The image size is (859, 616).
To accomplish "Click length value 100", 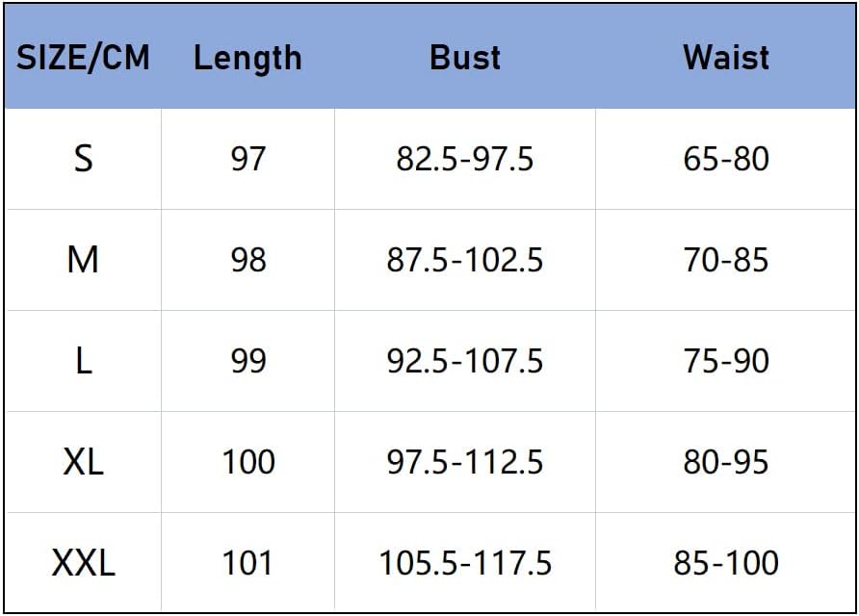I will click(x=247, y=462).
